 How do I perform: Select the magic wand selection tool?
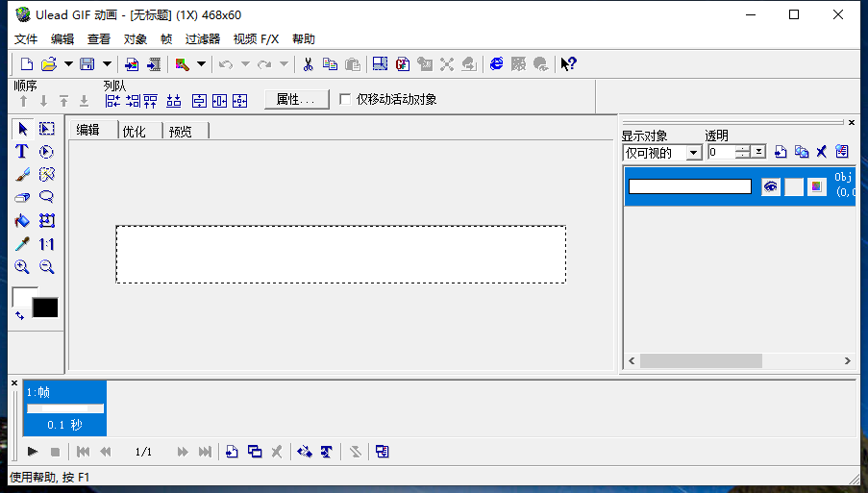point(47,175)
